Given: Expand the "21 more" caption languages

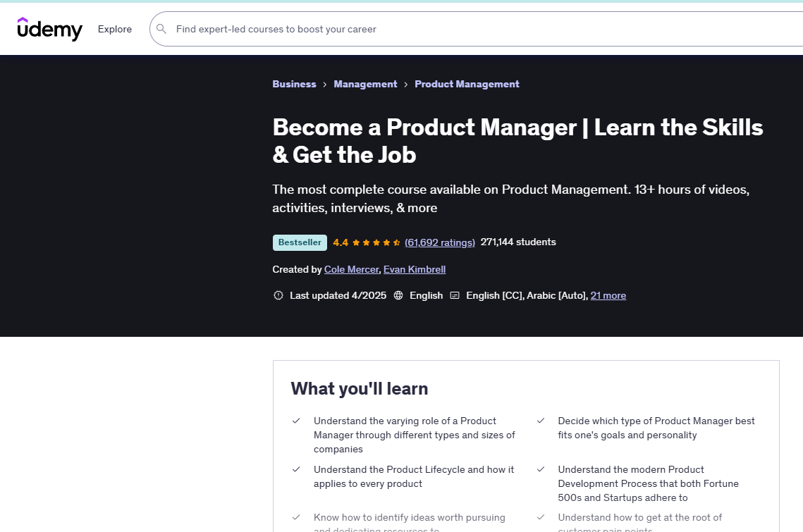Looking at the screenshot, I should click(608, 295).
